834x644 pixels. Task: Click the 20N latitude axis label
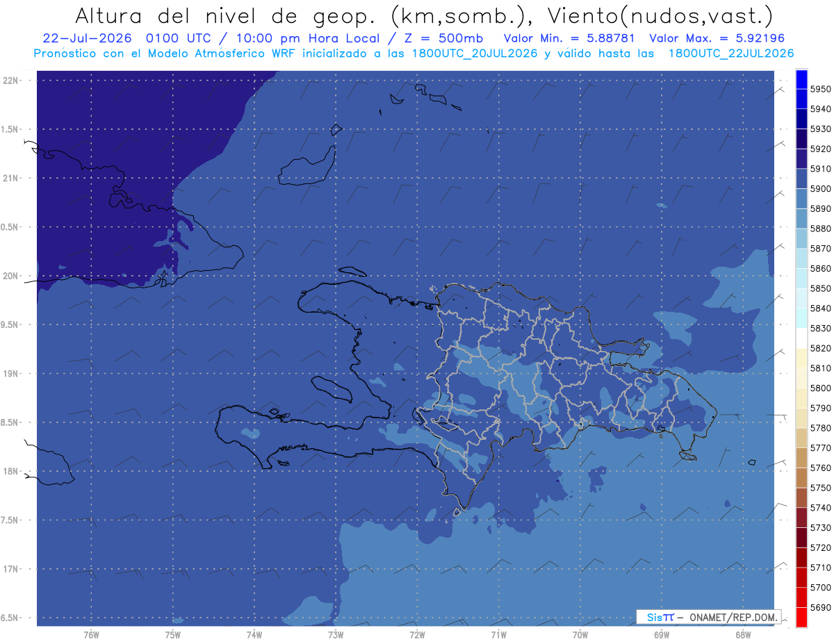pos(12,276)
